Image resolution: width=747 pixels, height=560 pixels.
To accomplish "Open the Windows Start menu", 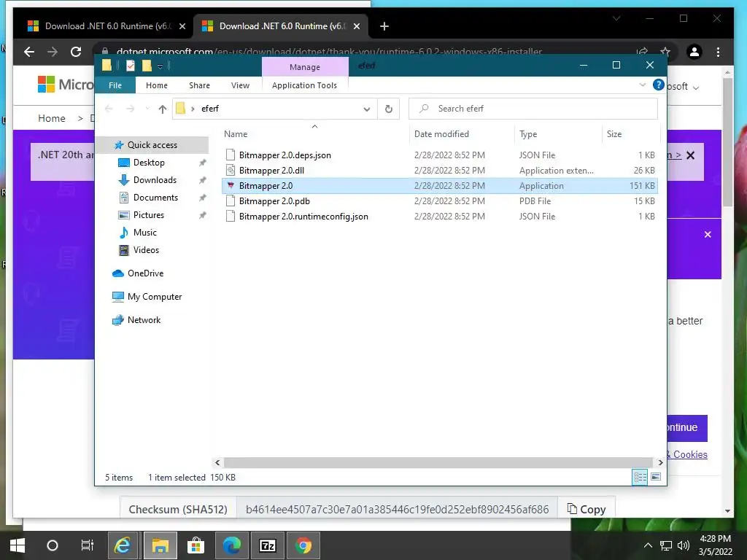I will tap(18, 545).
